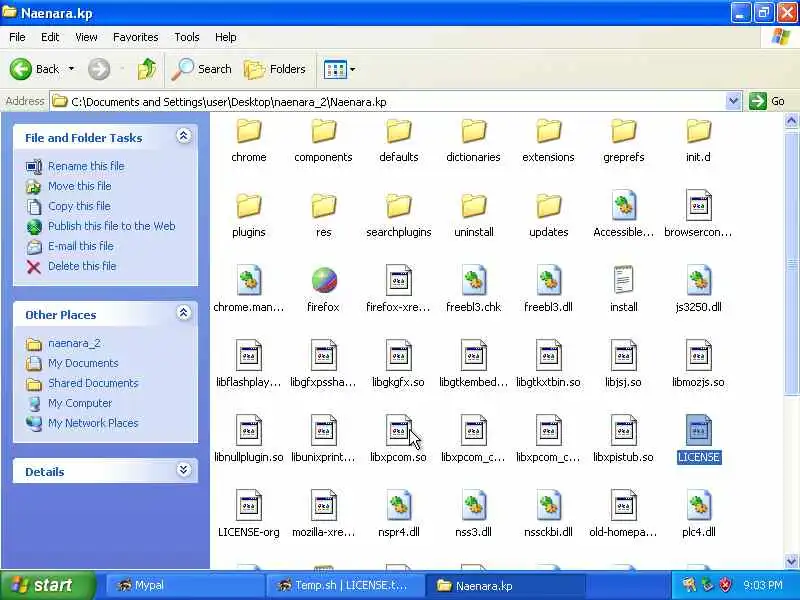Open the Back history dropdown arrow
Image resolution: width=800 pixels, height=600 pixels.
tap(71, 69)
